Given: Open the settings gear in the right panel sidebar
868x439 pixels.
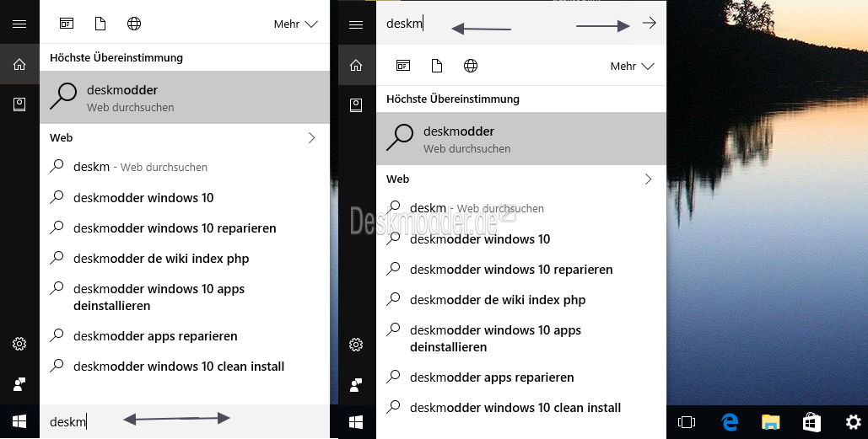Looking at the screenshot, I should pos(356,345).
